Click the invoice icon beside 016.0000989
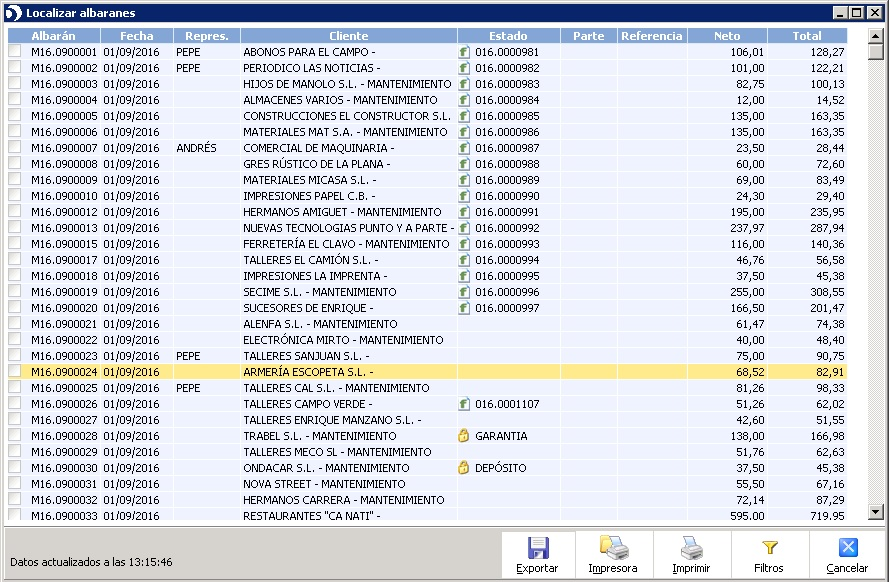Viewport: 889px width, 582px height. coord(464,180)
